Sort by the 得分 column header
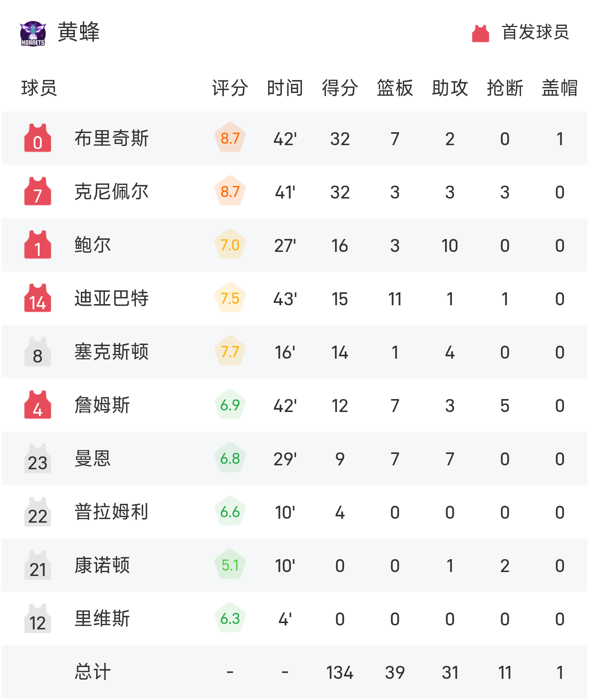Image resolution: width=589 pixels, height=700 pixels. point(340,88)
